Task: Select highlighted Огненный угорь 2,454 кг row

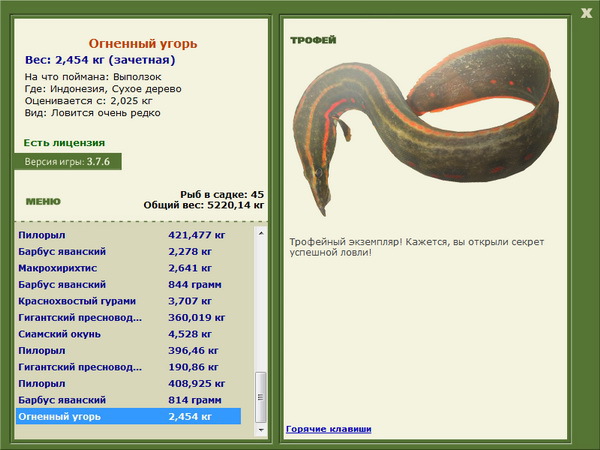Action: [129, 416]
